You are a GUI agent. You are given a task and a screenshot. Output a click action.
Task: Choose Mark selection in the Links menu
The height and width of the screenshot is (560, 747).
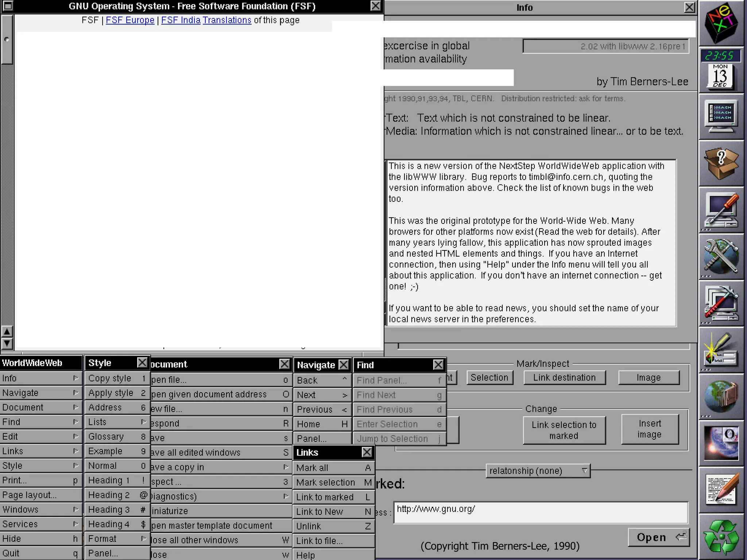pyautogui.click(x=334, y=482)
